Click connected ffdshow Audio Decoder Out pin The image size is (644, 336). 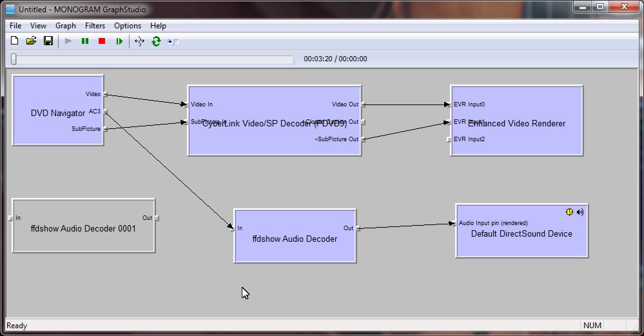click(x=358, y=228)
